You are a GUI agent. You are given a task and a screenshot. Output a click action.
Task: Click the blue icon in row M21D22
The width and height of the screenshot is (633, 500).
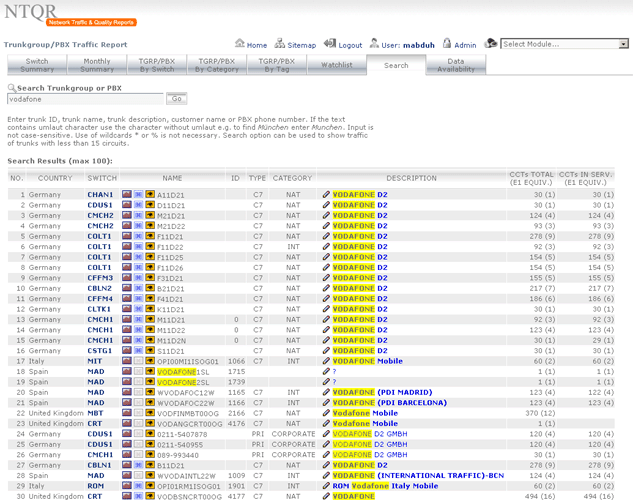(138, 226)
